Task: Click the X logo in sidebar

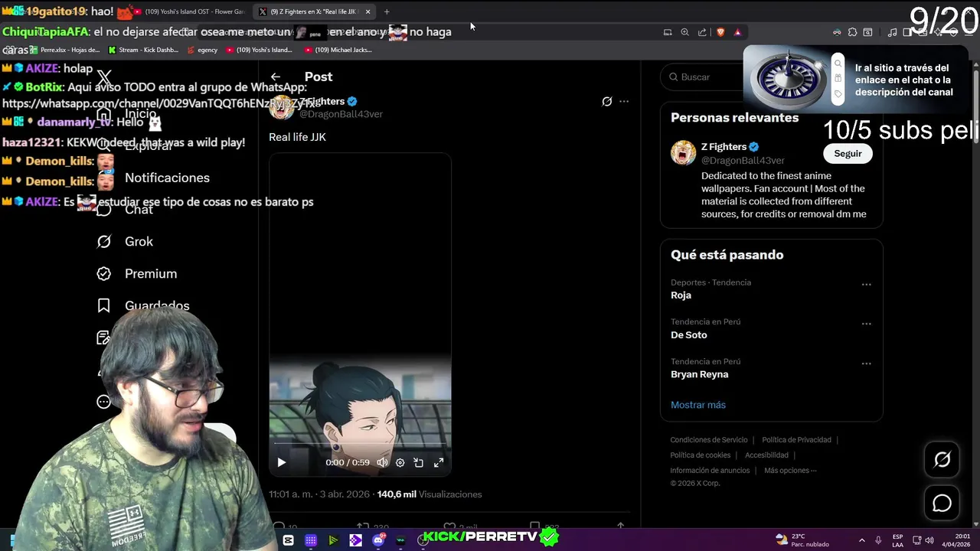Action: pyautogui.click(x=104, y=77)
